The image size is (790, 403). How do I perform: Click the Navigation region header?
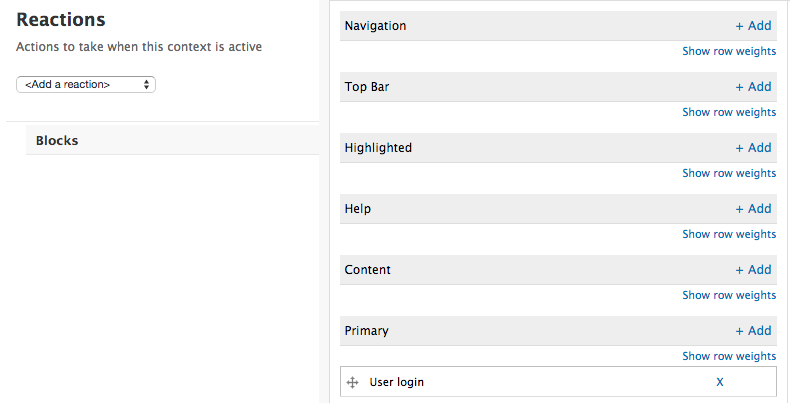(375, 26)
